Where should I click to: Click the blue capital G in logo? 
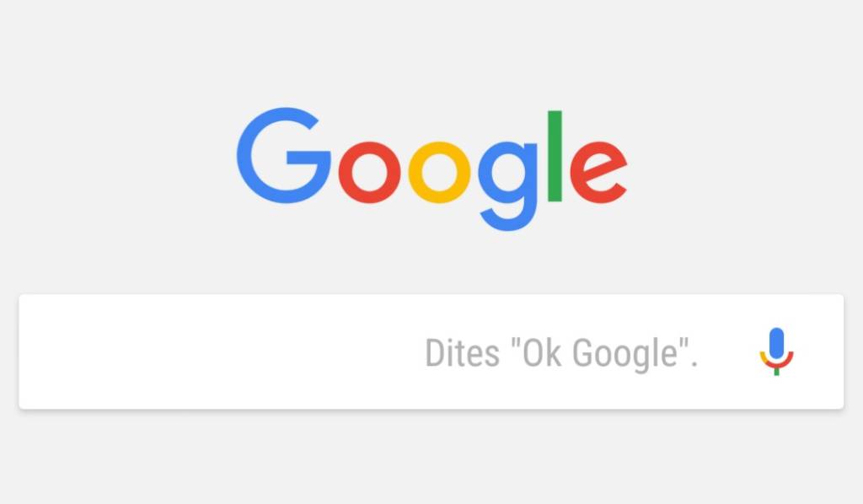283,155
